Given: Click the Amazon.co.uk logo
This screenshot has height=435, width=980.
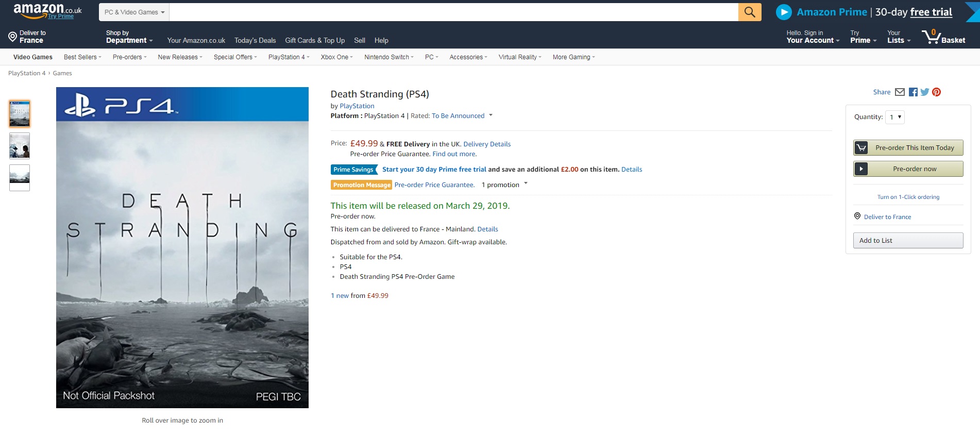Looking at the screenshot, I should pos(47,10).
